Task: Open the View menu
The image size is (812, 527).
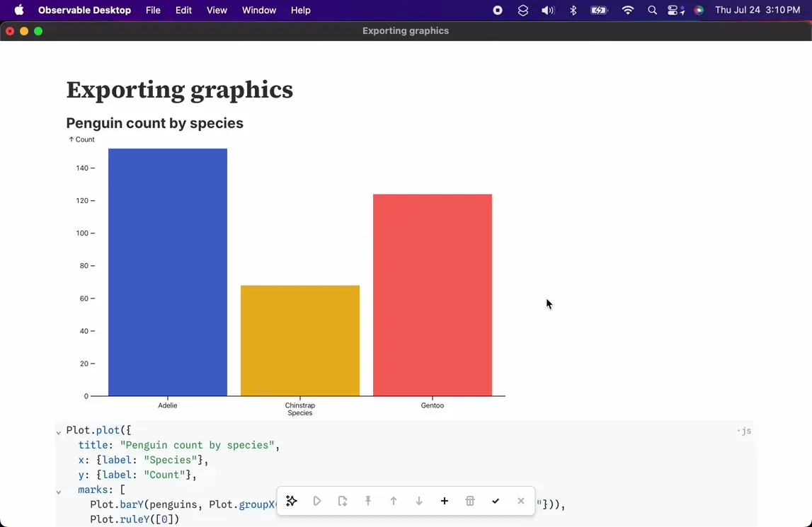Action: tap(217, 11)
